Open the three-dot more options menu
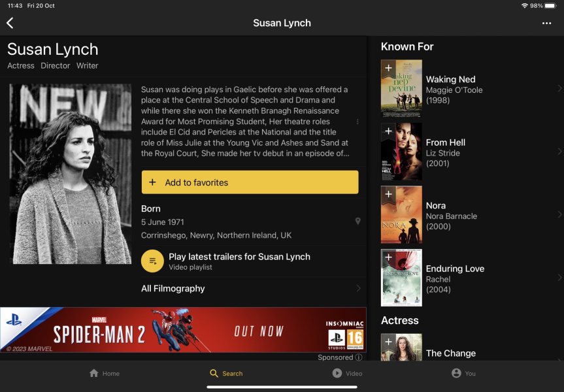Viewport: 564px width, 392px height. (546, 24)
